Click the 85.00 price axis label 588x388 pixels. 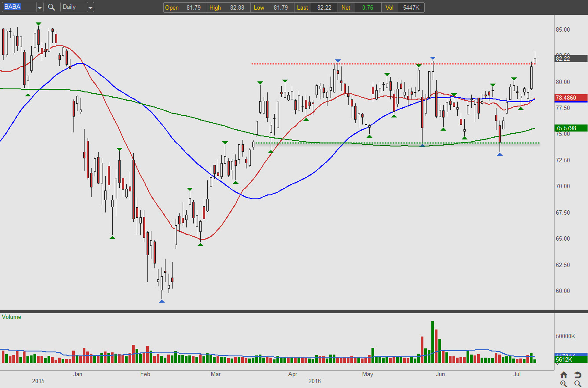[x=564, y=30]
